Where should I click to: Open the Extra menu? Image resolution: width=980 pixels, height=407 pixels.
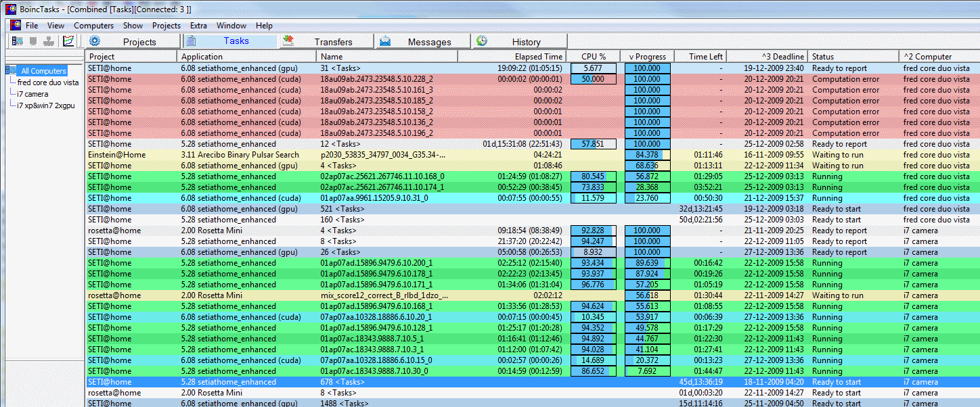[x=198, y=26]
